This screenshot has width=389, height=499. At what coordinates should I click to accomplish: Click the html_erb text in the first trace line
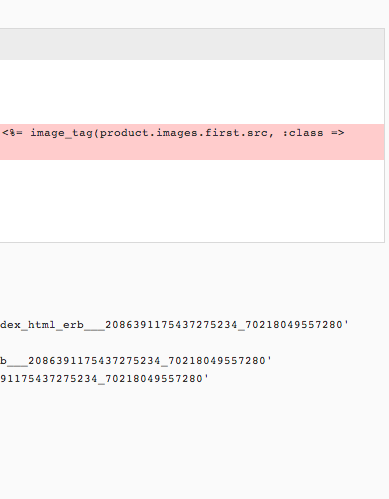(x=56, y=325)
